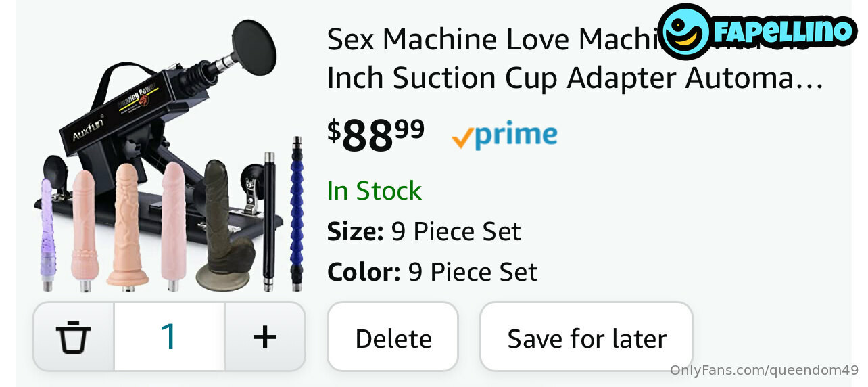Click the orange Prime checkmark icon

click(462, 137)
